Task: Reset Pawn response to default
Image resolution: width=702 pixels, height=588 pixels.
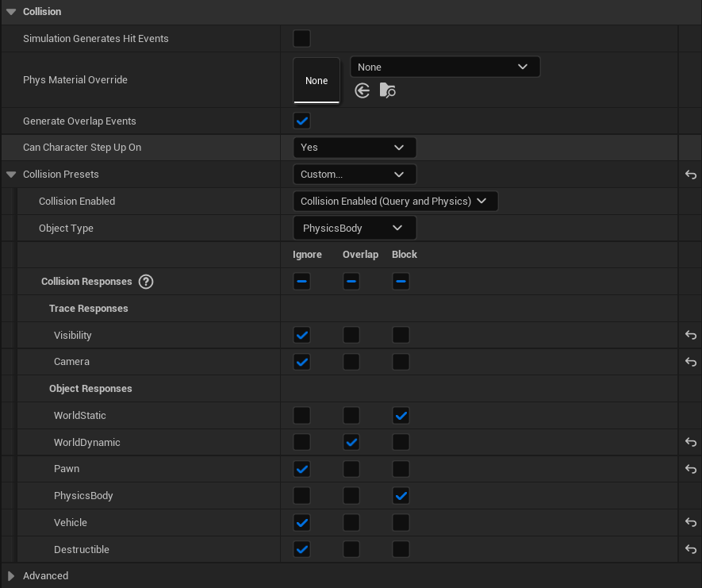Action: pos(690,469)
